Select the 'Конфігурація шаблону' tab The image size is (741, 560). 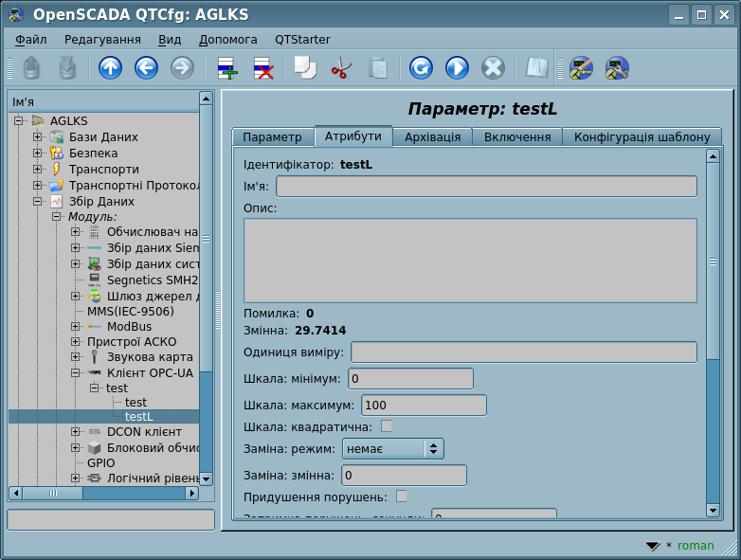click(x=642, y=136)
